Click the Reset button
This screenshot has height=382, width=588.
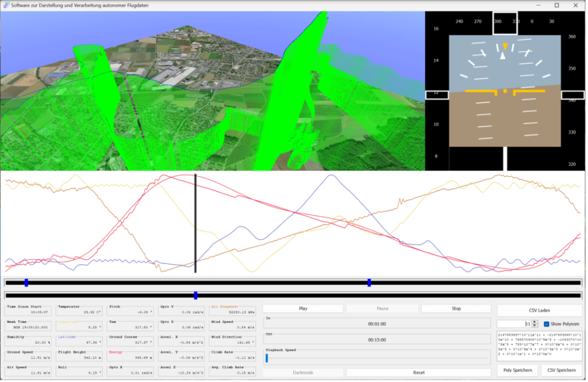coord(419,372)
